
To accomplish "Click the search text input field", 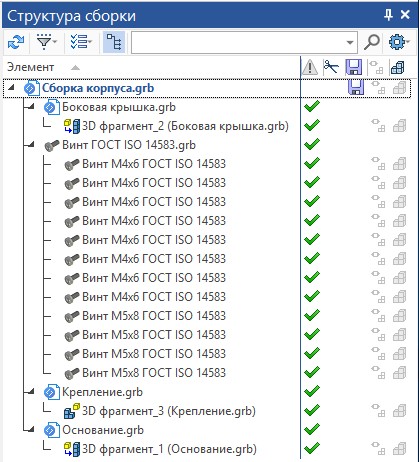I will point(239,42).
